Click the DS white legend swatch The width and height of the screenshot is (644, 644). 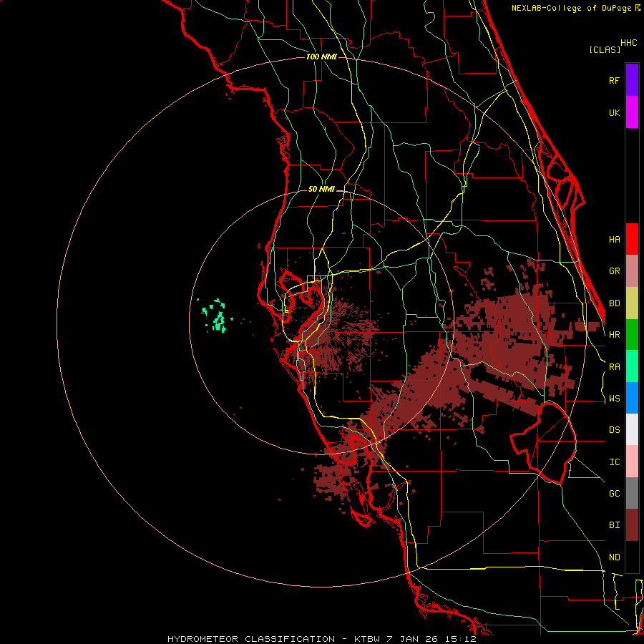click(x=632, y=429)
